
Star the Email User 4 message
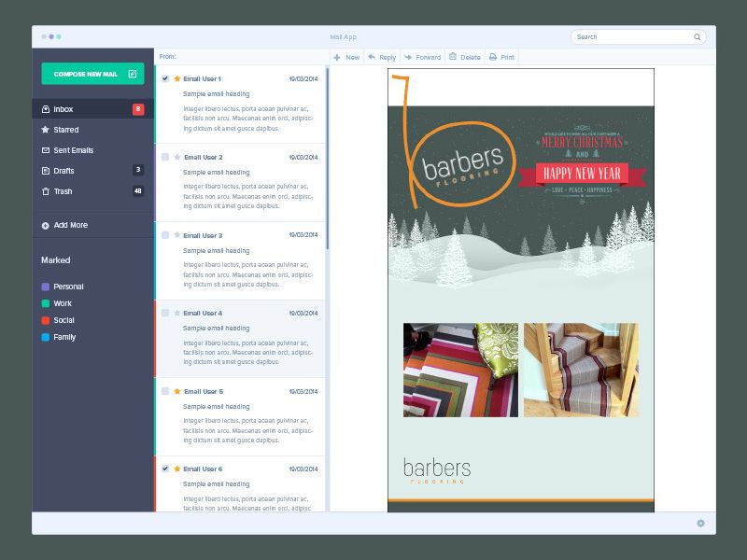pos(177,313)
